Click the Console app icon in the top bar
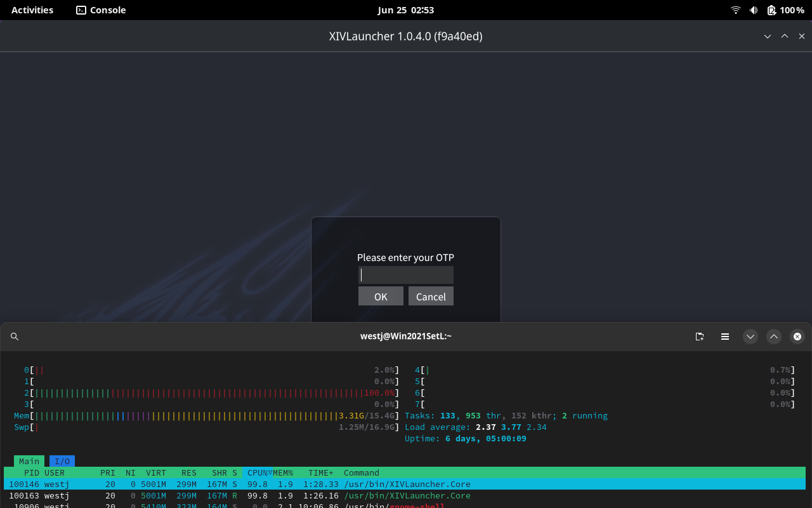Viewport: 812px width, 508px height. (80, 10)
